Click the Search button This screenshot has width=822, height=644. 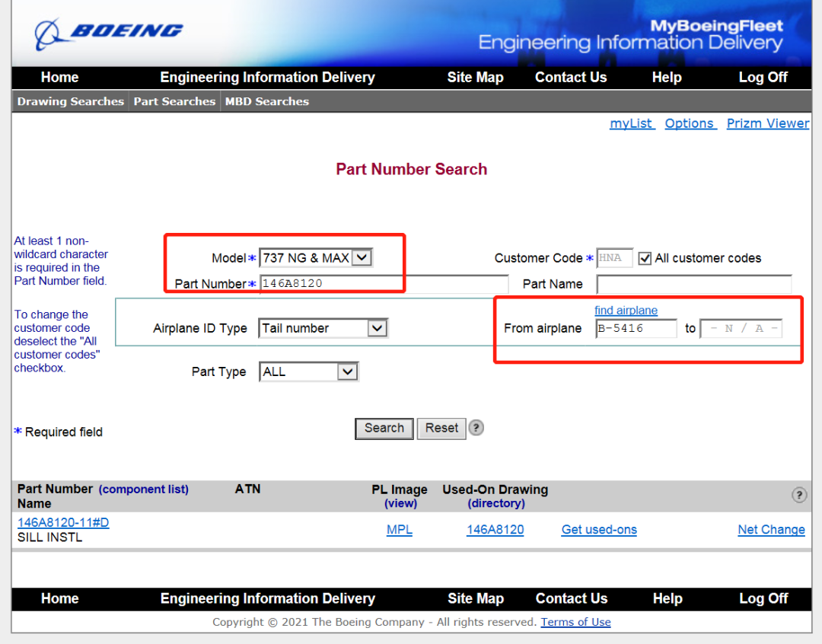384,429
